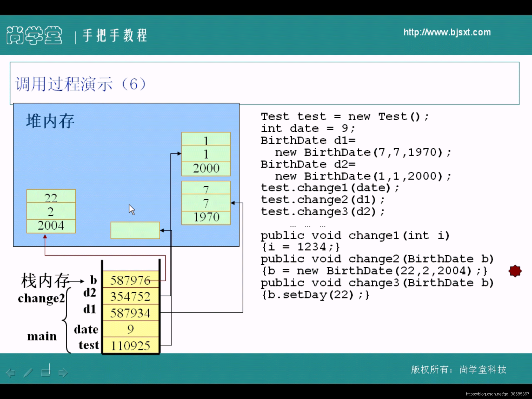532x399 pixels.
Task: Click the previous slide arrow icon
Action: tap(11, 373)
